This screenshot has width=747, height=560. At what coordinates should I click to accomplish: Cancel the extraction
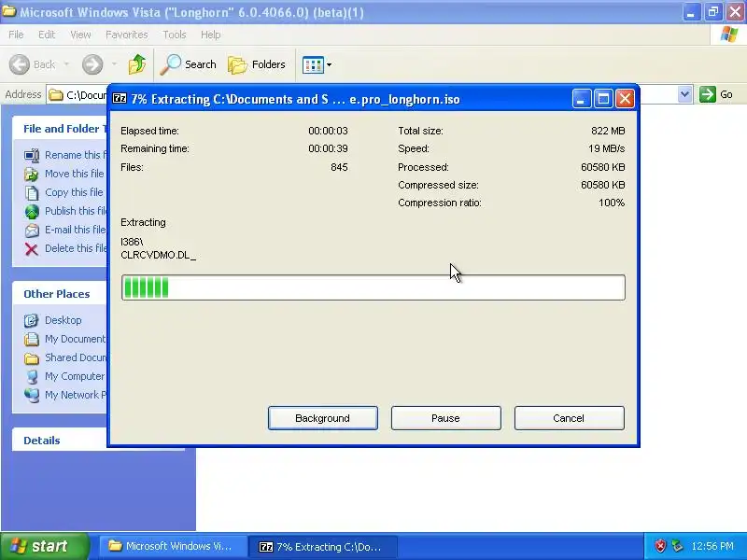570,418
